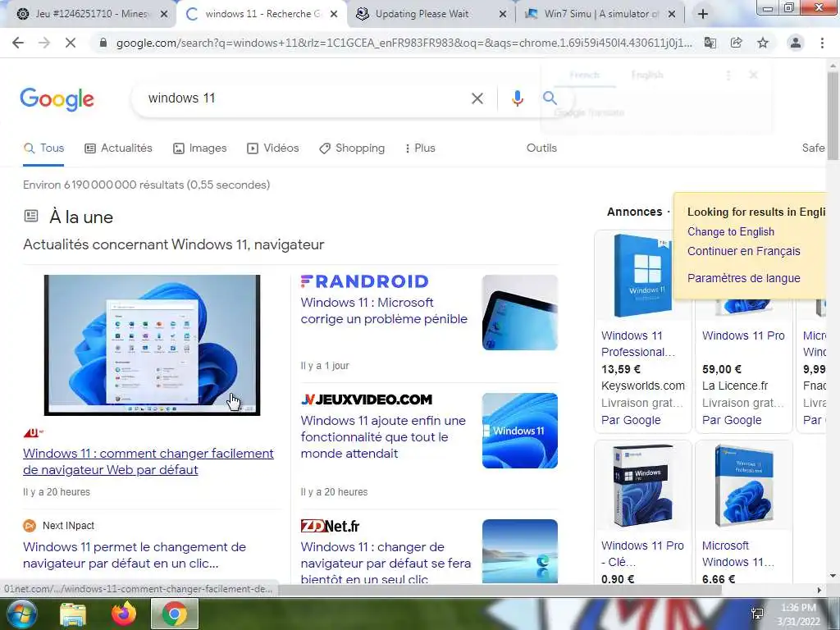Screen dimensions: 840x630
Task: Open the Chrome profile avatar menu
Action: coord(796,43)
